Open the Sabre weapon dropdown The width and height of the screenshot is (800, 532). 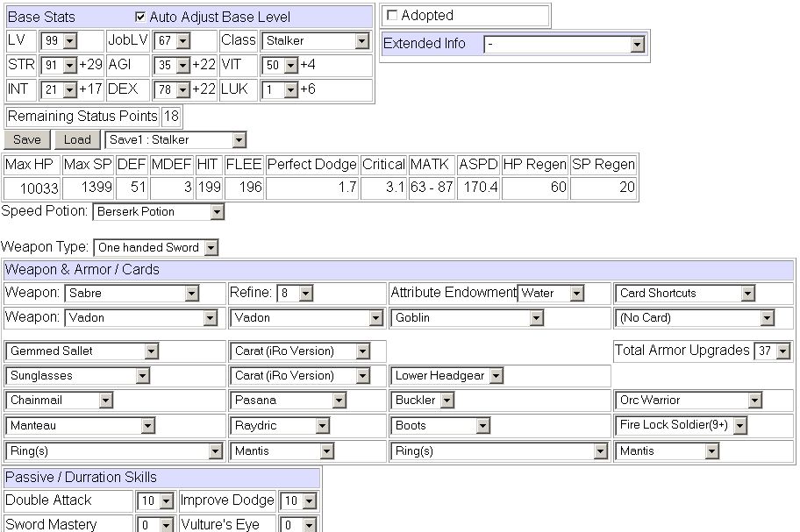132,293
